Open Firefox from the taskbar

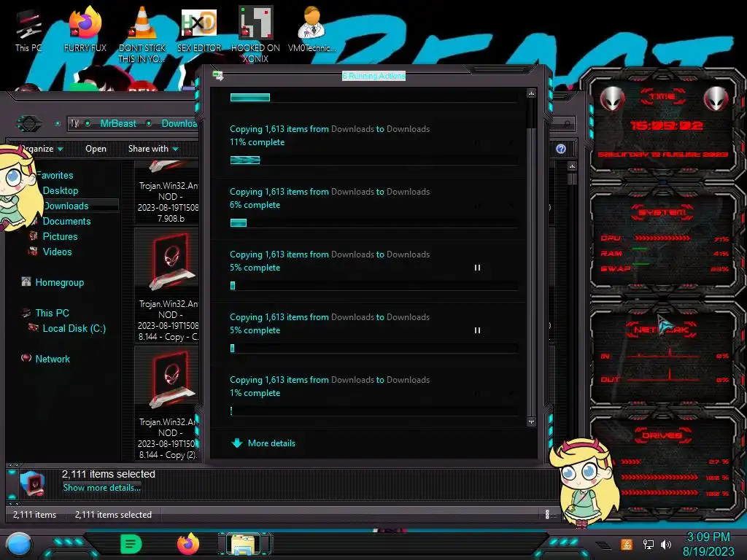[188, 544]
